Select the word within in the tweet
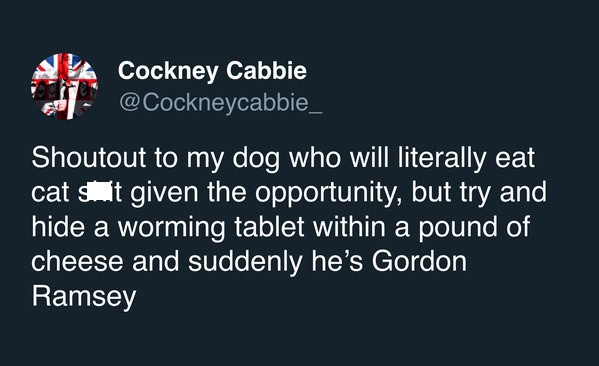This screenshot has height=366, width=599. pos(349,226)
